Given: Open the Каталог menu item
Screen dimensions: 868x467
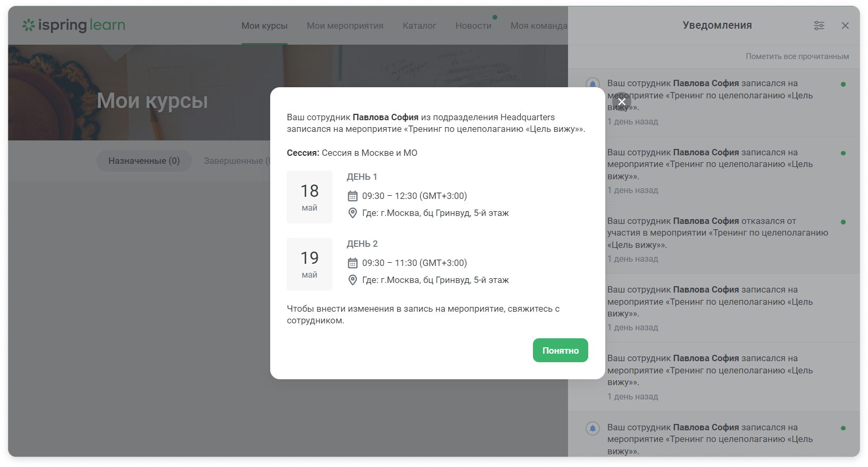Looking at the screenshot, I should 419,26.
